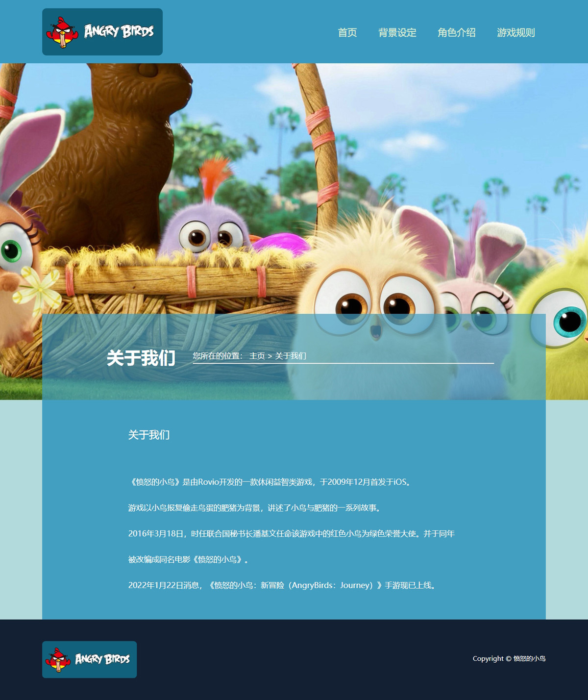Click the 关于我们 breadcrumb entry

pos(291,356)
